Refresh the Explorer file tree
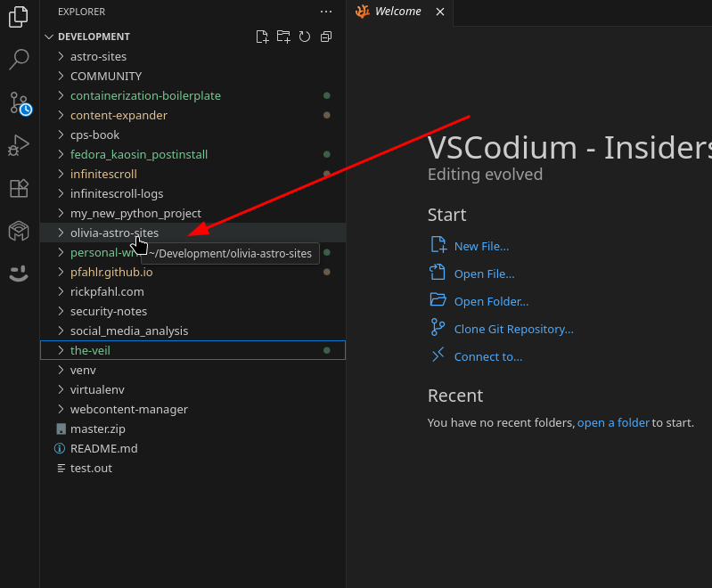Screen dimensions: 712x588 tap(305, 37)
